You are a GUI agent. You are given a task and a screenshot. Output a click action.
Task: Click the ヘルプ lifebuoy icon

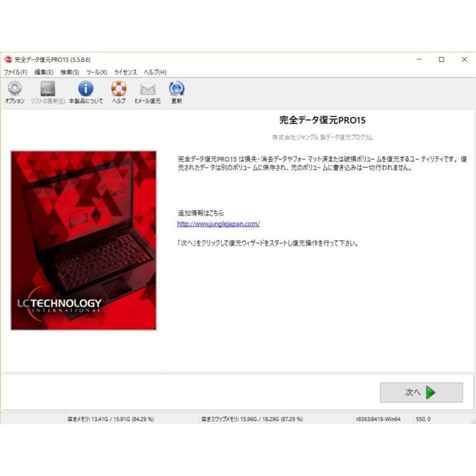[x=118, y=88]
